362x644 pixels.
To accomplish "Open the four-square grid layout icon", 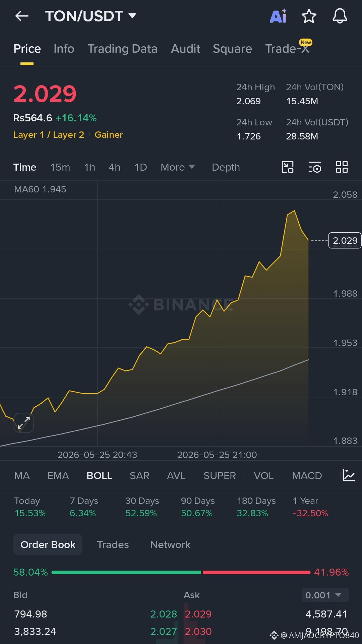I will click(342, 167).
